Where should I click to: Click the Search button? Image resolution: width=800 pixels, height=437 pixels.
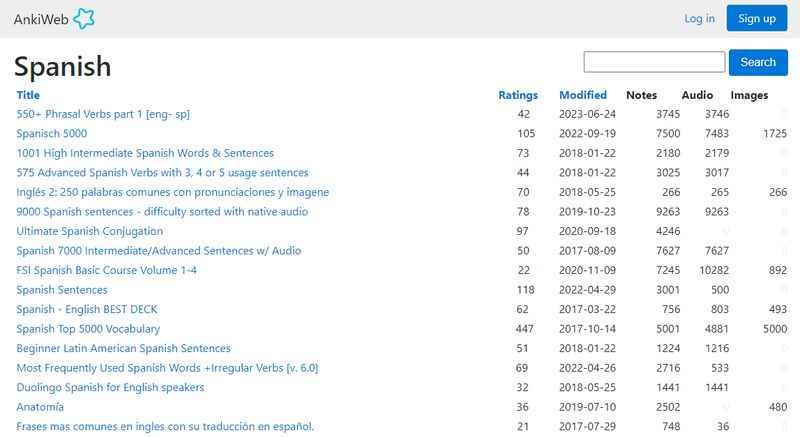point(758,62)
